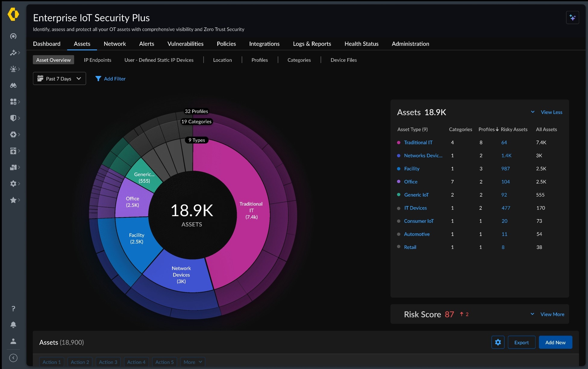The width and height of the screenshot is (588, 369).
Task: Click the favorites star sidebar icon
Action: (13, 200)
